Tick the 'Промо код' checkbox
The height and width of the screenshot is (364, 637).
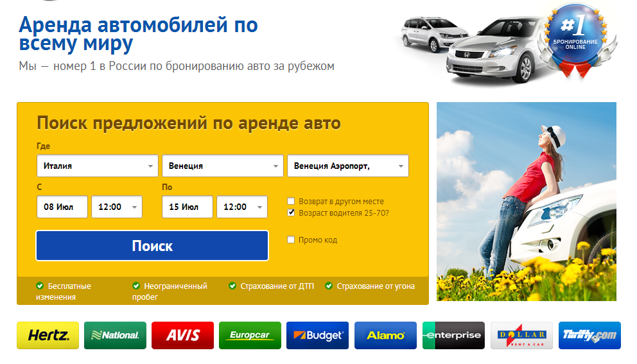pyautogui.click(x=291, y=240)
